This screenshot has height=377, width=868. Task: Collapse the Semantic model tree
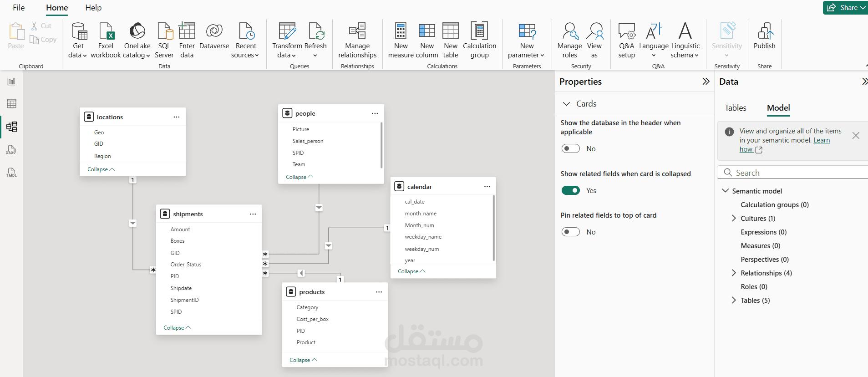coord(725,190)
